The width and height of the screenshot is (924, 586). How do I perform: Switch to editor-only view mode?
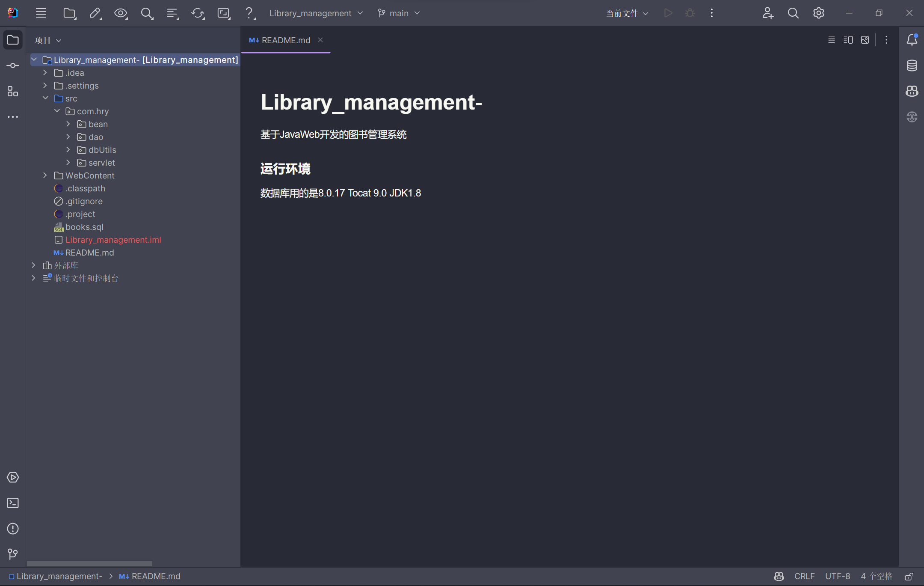tap(831, 40)
